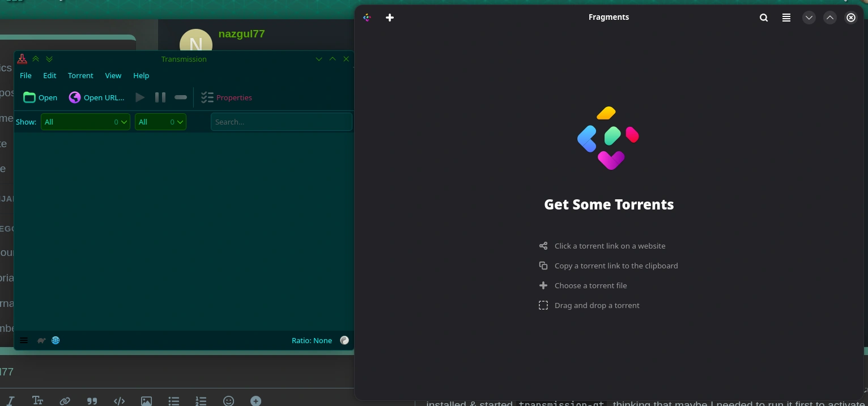The width and height of the screenshot is (868, 406).
Task: Open the nazgul77 profile link
Action: pos(241,33)
